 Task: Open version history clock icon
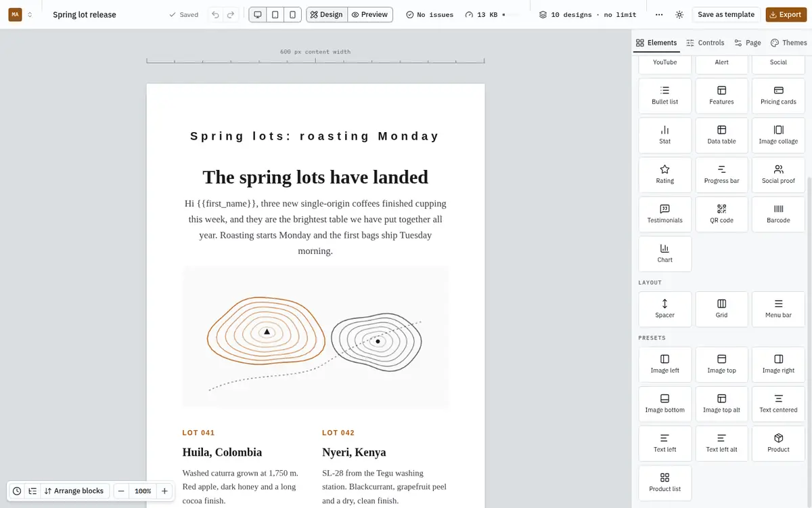pyautogui.click(x=17, y=491)
